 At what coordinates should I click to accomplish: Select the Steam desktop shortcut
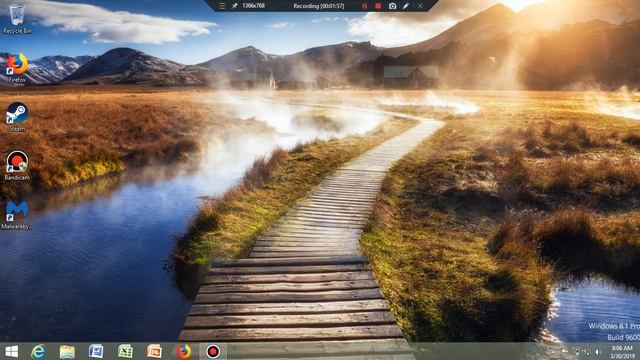(17, 117)
